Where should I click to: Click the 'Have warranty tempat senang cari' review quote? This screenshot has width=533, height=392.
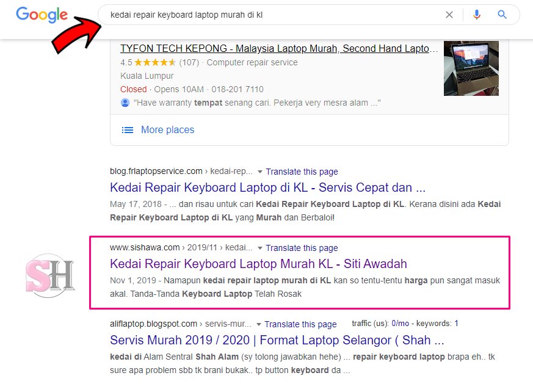click(x=257, y=103)
